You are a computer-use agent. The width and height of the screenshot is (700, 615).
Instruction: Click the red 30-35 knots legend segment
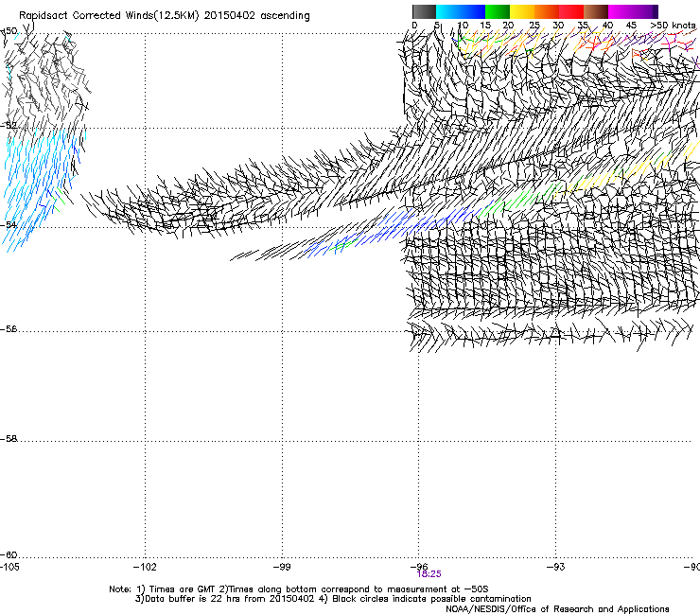571,11
